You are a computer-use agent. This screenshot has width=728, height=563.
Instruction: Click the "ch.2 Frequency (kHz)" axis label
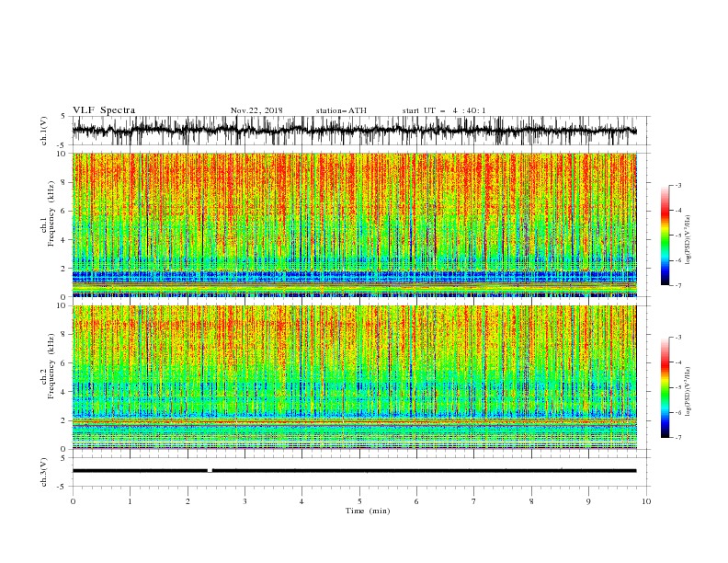(x=48, y=365)
